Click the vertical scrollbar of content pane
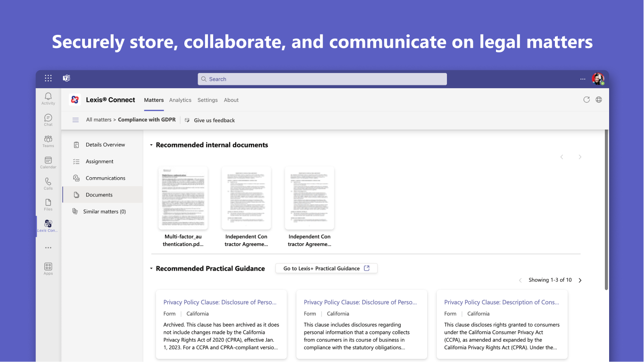Screen dimensions: 644x362 tap(606, 210)
